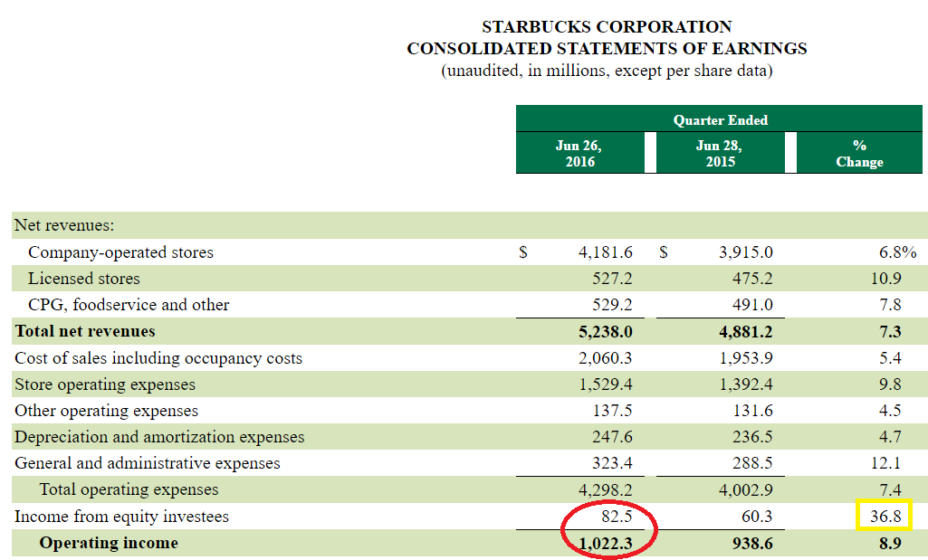Select the 6.8% change value
This screenshot has width=928, height=560.
[891, 252]
